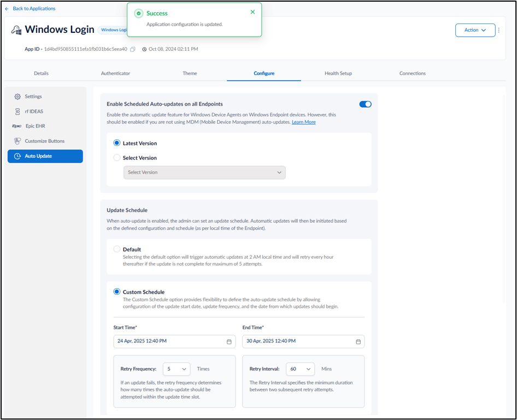Viewport: 517px width, 420px height.
Task: Click the Settings gear icon in the sidebar
Action: coord(17,97)
